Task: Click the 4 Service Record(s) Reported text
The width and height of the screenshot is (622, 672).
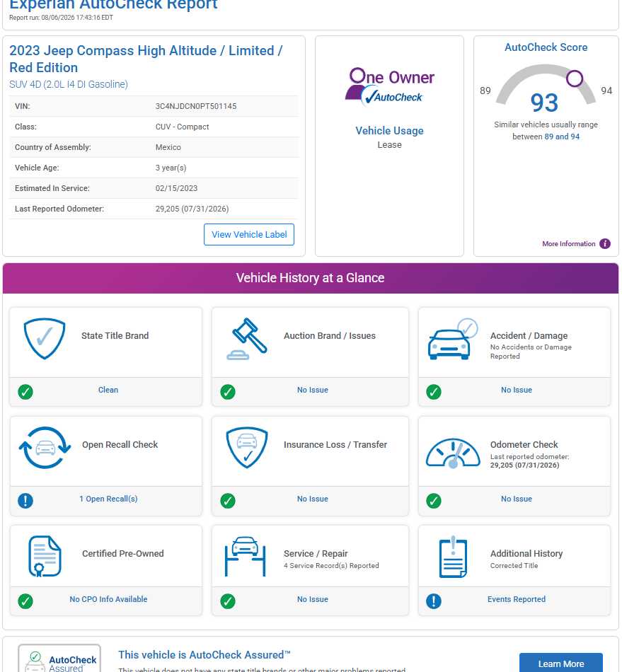Action: coord(331,565)
